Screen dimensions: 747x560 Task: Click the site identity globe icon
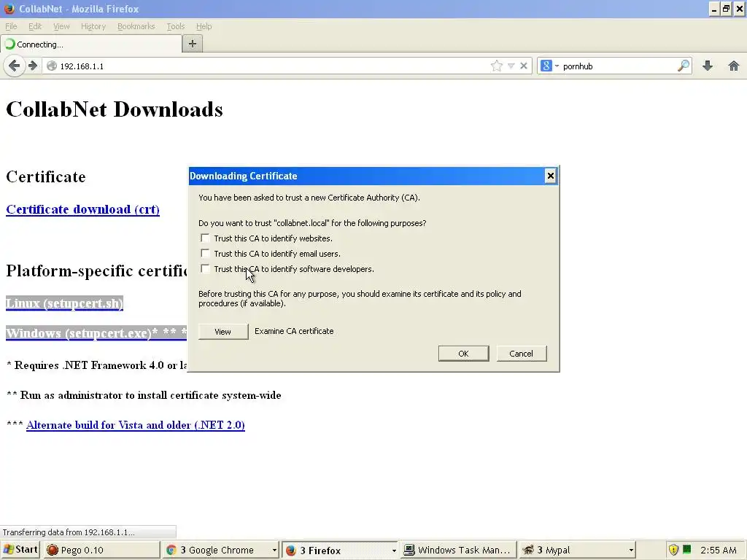tap(52, 66)
